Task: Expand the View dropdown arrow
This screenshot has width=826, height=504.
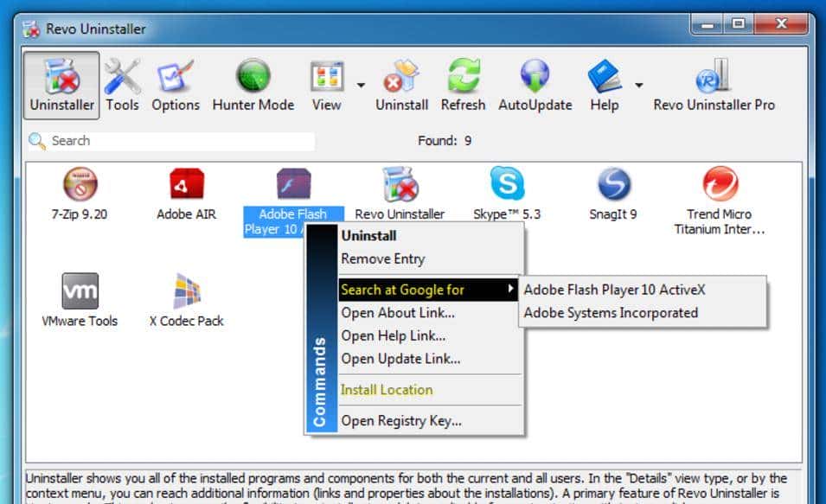Action: (x=361, y=85)
